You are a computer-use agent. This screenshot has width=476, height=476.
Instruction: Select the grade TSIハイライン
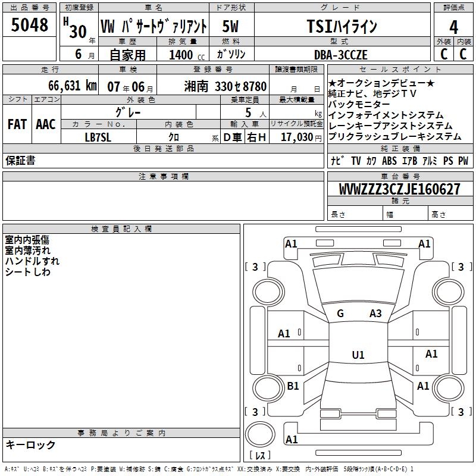coord(342,26)
